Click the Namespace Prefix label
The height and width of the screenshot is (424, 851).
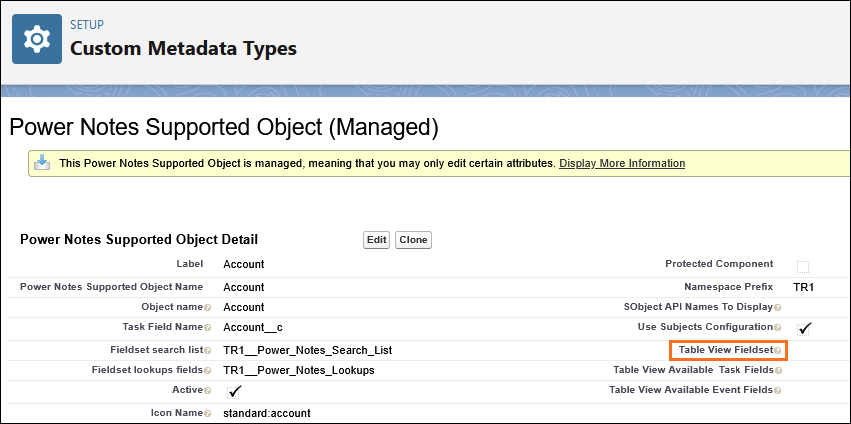coord(729,287)
